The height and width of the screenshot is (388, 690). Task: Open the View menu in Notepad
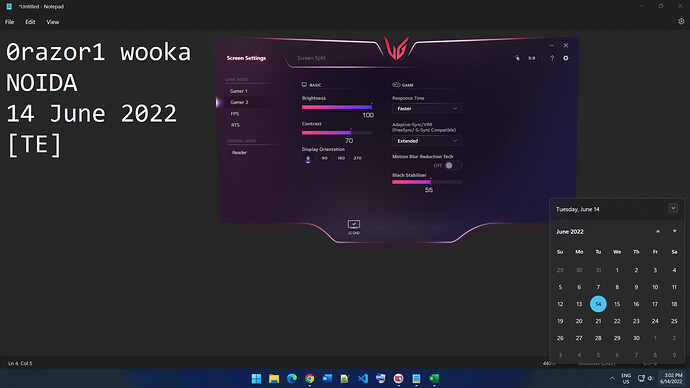[x=52, y=22]
